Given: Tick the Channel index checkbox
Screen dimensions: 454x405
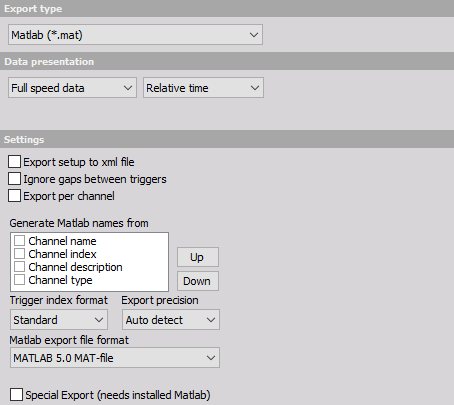Looking at the screenshot, I should coord(19,253).
